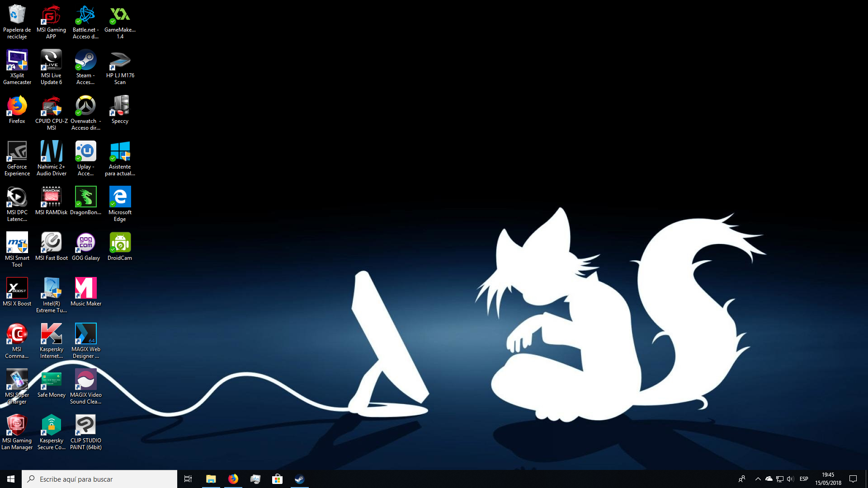Select MAGIX Video Sound Cleaning icon
The width and height of the screenshot is (868, 488).
click(85, 387)
